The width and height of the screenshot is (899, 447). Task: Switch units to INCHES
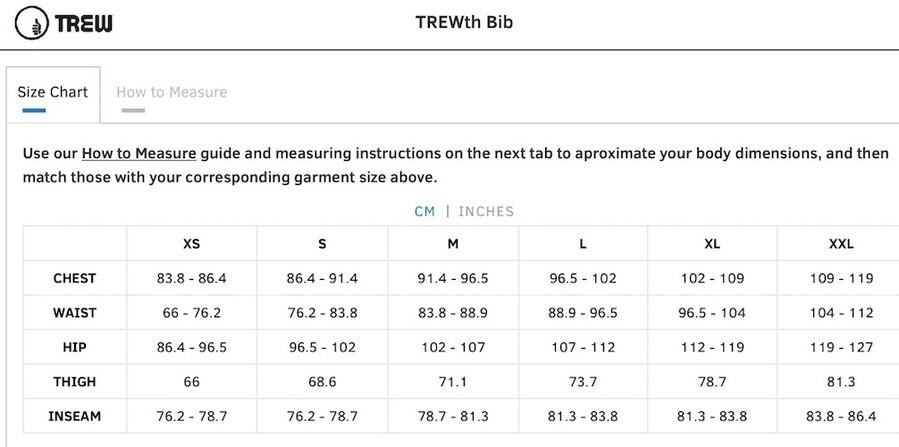[x=486, y=211]
